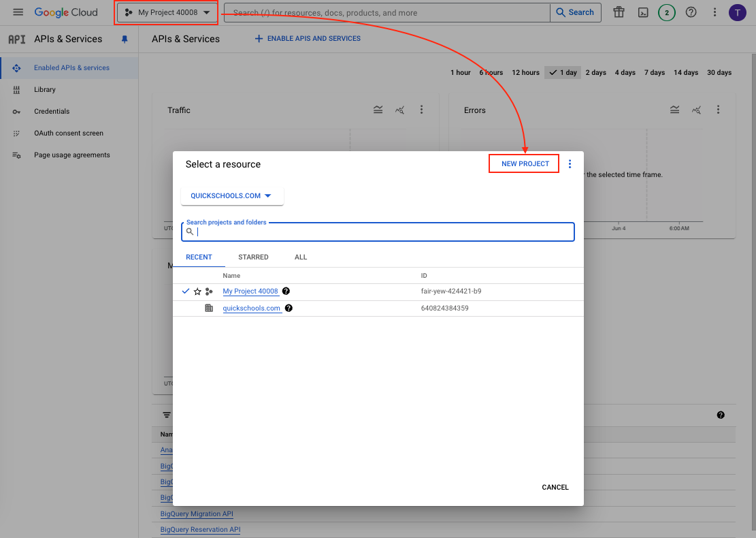Click project ID fair-yew-424421-b9
Screen dimensions: 756x538
click(450, 291)
